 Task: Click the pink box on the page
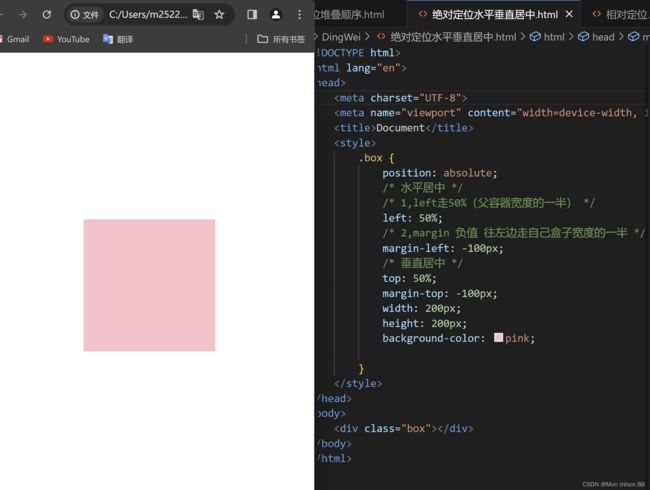tap(149, 285)
